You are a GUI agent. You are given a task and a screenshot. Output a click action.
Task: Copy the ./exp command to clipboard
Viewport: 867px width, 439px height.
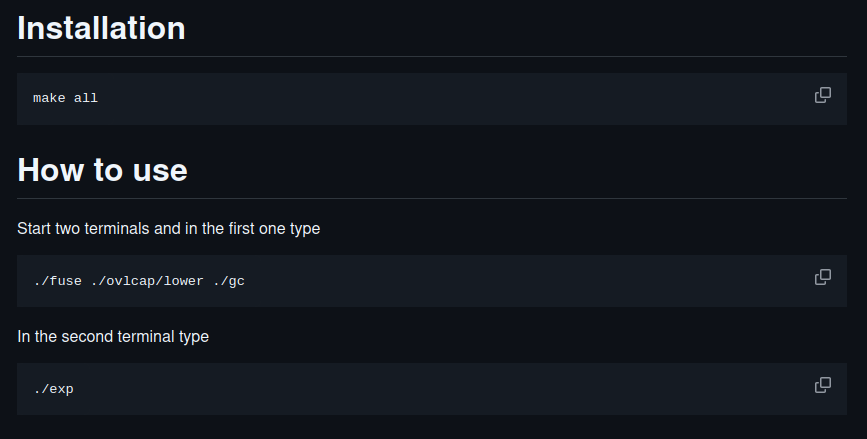[823, 385]
